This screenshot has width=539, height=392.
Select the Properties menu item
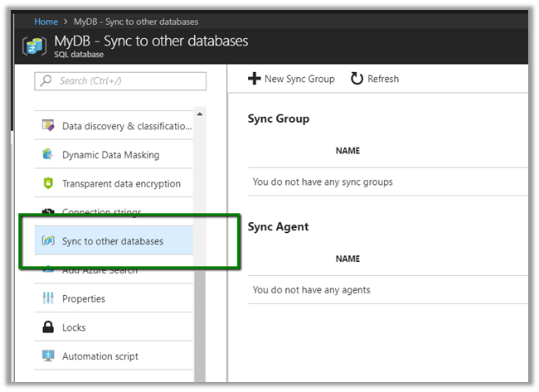click(84, 298)
